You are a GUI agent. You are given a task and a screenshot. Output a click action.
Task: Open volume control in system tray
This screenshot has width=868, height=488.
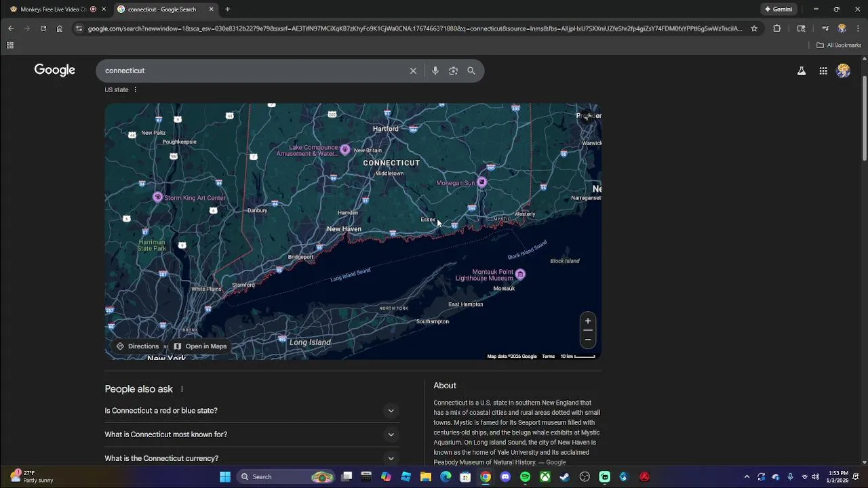coord(815,476)
